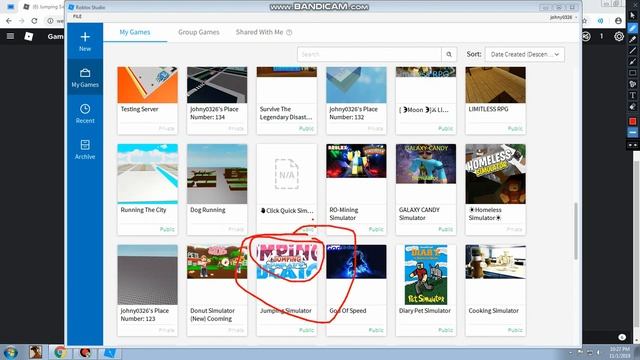The width and height of the screenshot is (640, 360).
Task: Open the Diary Pet Simulator game
Action: (x=426, y=290)
